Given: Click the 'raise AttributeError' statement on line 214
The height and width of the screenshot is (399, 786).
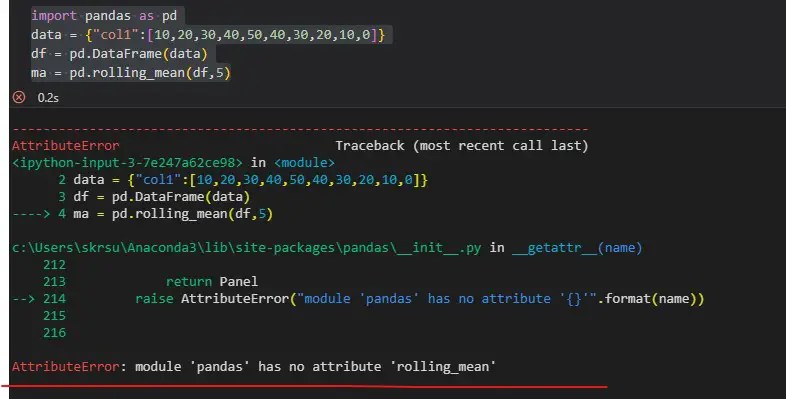Looking at the screenshot, I should [x=420, y=299].
